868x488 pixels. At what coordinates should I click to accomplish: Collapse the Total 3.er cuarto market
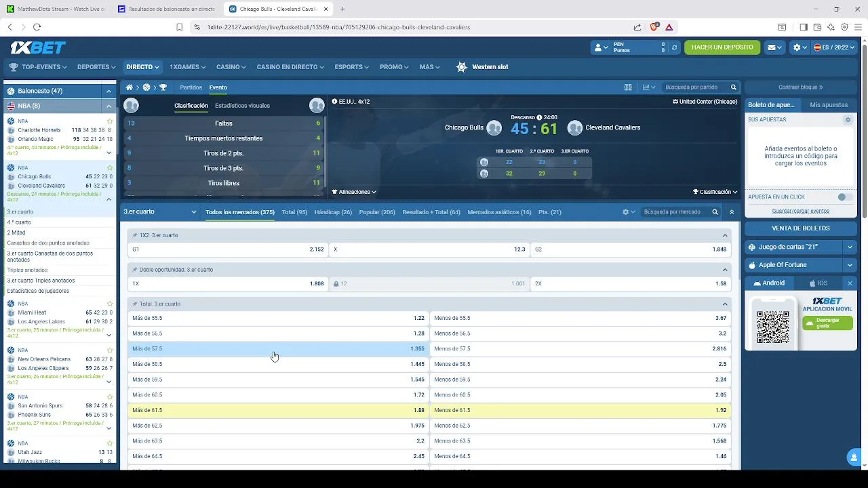click(725, 304)
